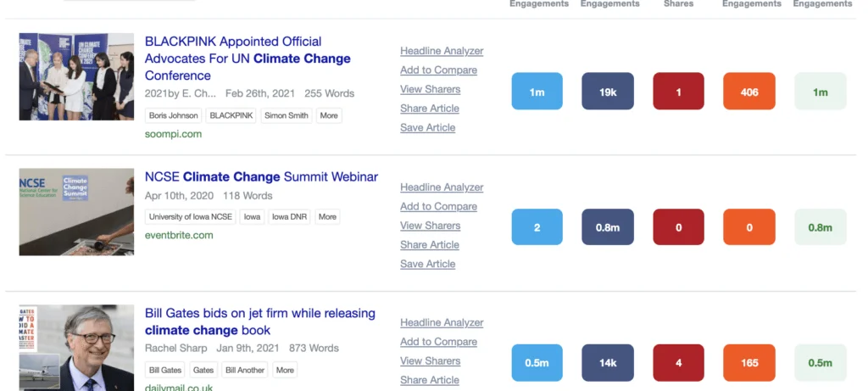Screen dimensions: 868x391
Task: Visit the eventbrite.com domain link
Action: 179,236
